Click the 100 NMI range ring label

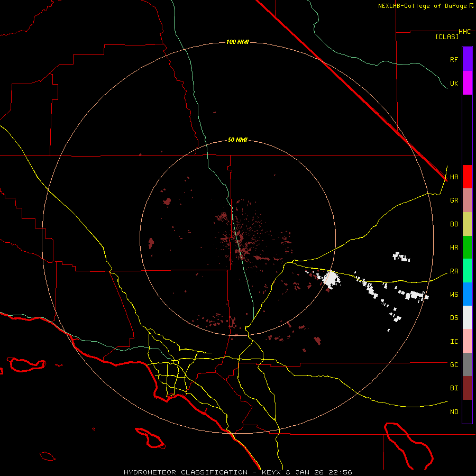237,42
